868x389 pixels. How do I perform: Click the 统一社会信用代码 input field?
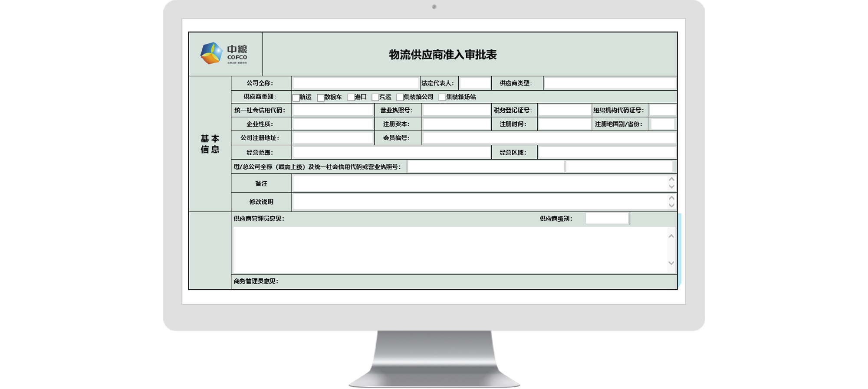[x=333, y=111]
